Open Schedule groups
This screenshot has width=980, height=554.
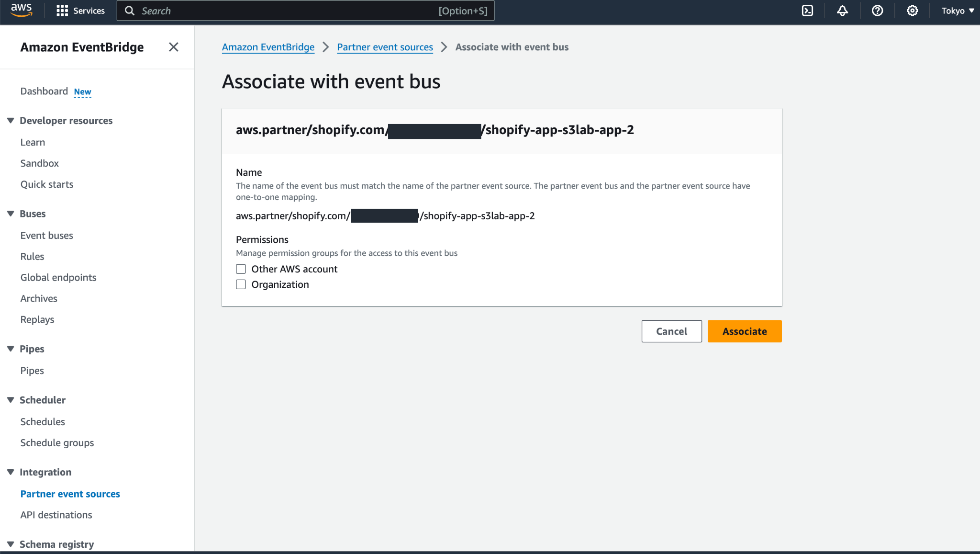tap(57, 443)
